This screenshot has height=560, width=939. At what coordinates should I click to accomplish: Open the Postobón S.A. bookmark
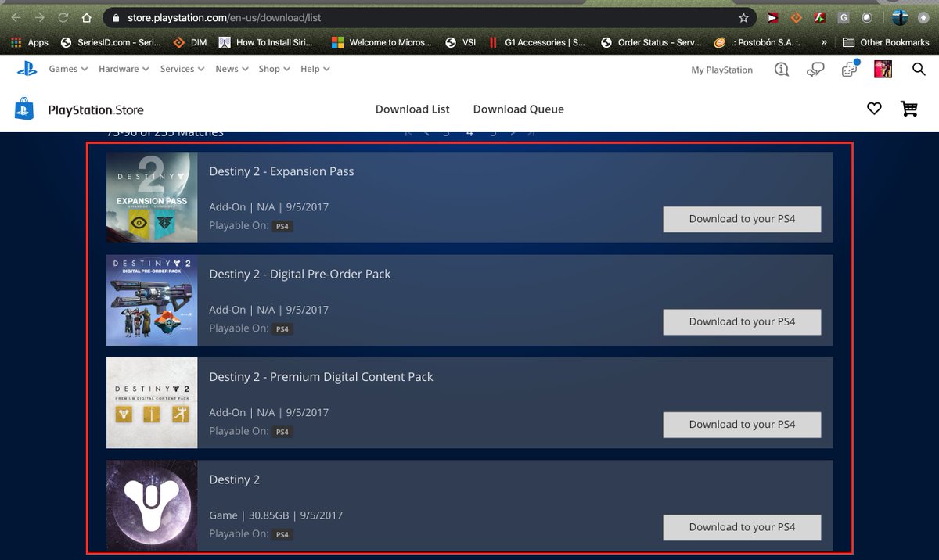756,42
